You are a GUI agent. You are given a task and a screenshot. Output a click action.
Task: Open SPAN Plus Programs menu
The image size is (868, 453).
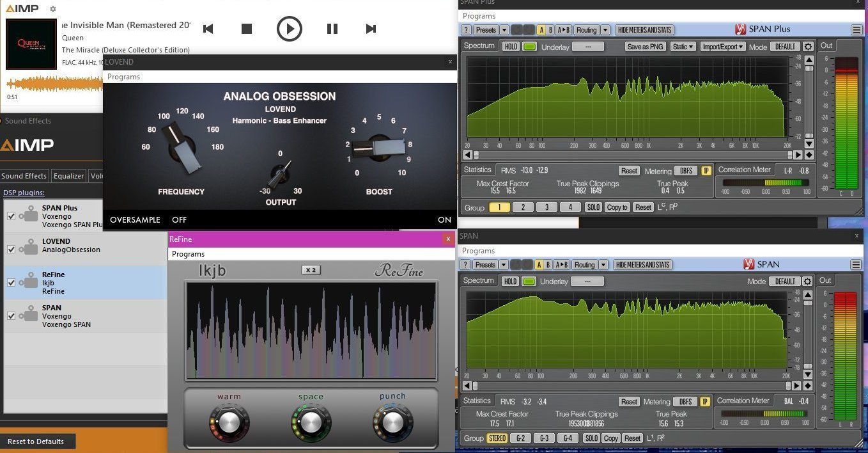point(479,16)
